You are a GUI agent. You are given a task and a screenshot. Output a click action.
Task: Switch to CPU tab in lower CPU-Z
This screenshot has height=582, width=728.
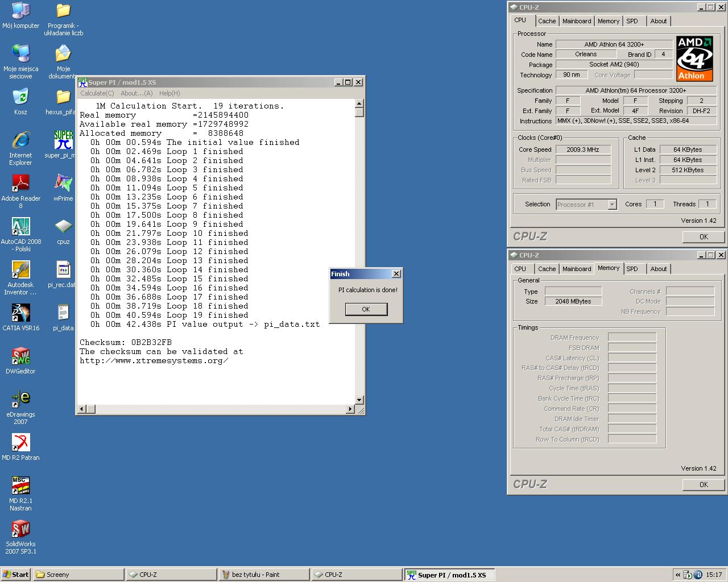pos(520,269)
